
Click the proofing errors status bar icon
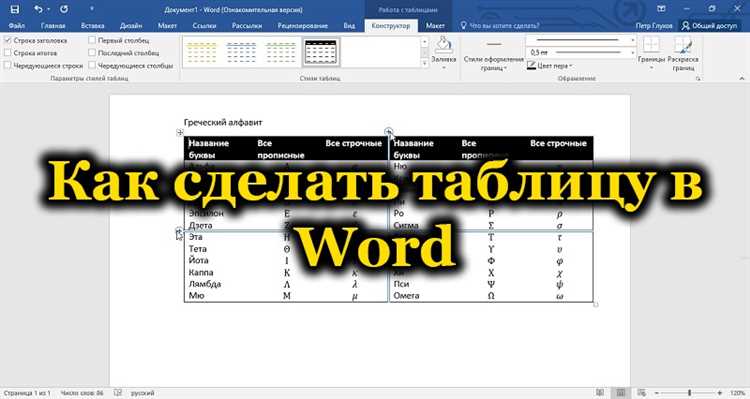[118, 393]
